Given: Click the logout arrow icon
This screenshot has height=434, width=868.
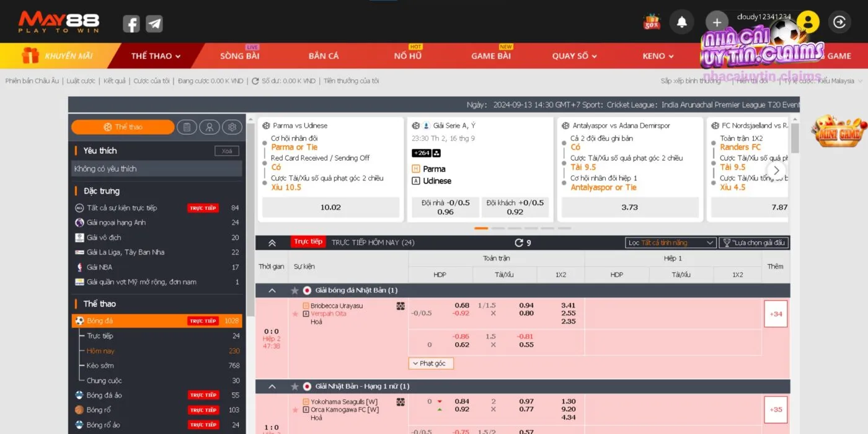Looking at the screenshot, I should (839, 22).
